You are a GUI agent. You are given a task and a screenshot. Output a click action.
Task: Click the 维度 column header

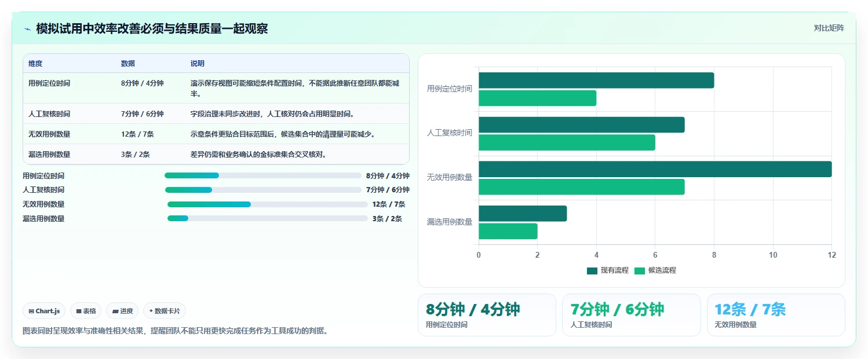[x=35, y=64]
